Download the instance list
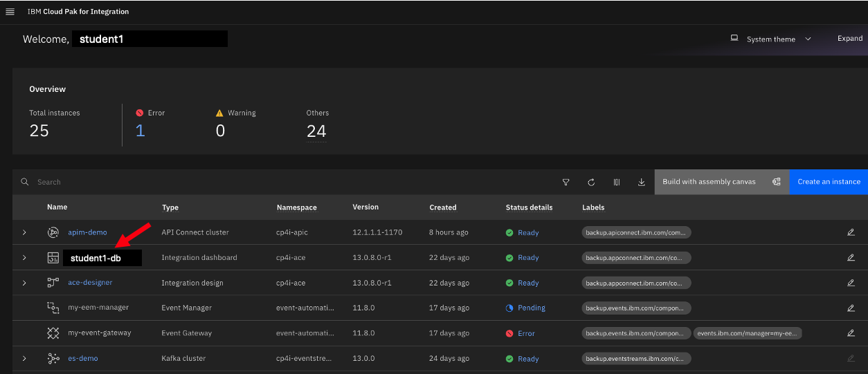The width and height of the screenshot is (868, 374). pos(642,182)
